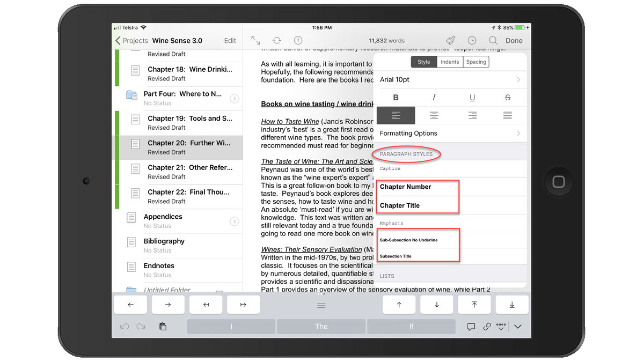Toggle underline formatting
This screenshot has height=362, width=644.
click(472, 98)
